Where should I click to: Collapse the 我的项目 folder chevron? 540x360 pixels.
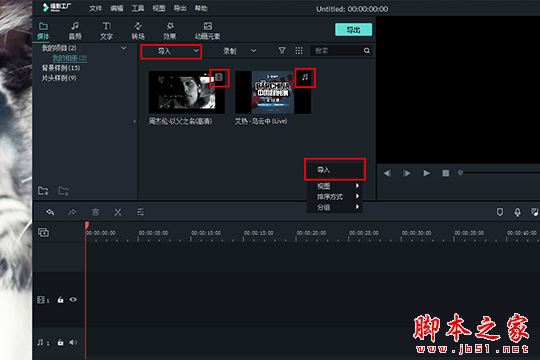pyautogui.click(x=124, y=48)
